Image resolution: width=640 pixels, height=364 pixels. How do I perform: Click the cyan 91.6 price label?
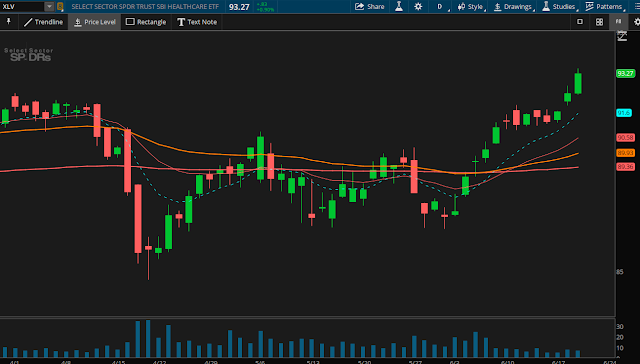pyautogui.click(x=624, y=113)
